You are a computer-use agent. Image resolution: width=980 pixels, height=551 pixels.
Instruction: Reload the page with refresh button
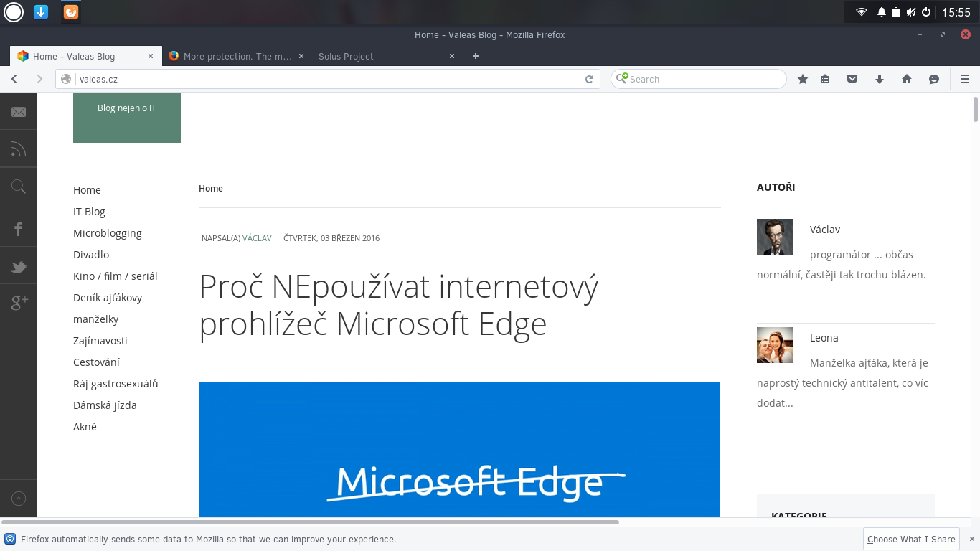[589, 79]
